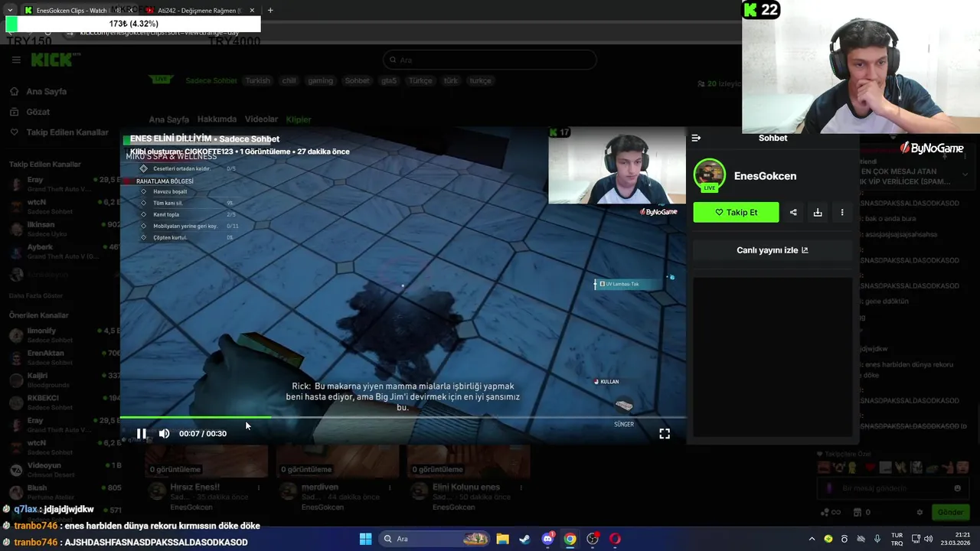Image resolution: width=980 pixels, height=551 pixels.
Task: Open Blush recommended channel
Action: point(60,491)
